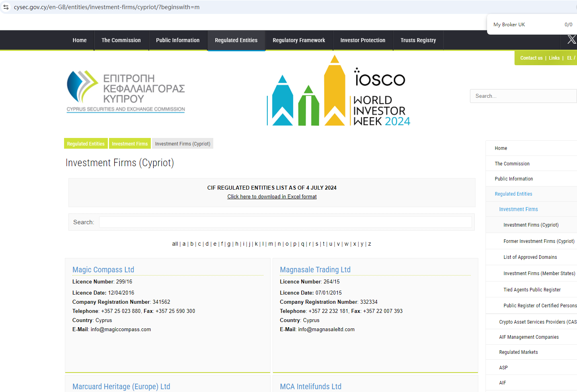Viewport: 577px width, 392px height.
Task: Filter entities by letter 'a'
Action: point(184,244)
